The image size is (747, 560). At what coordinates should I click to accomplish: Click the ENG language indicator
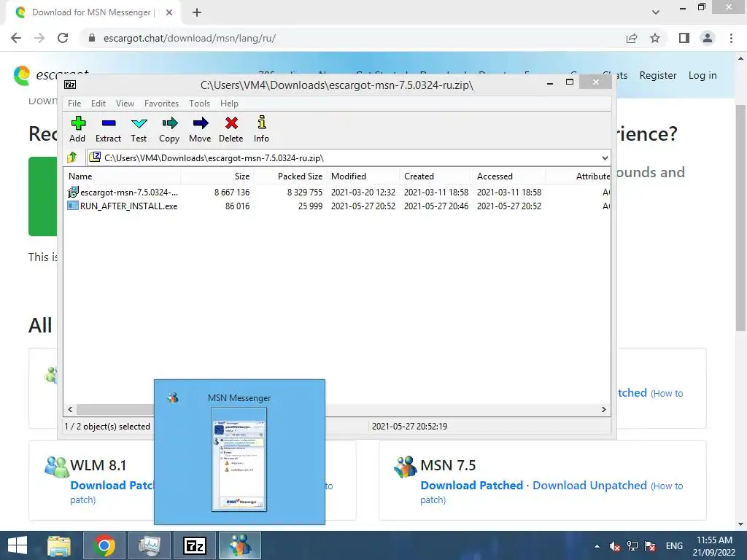(x=674, y=546)
